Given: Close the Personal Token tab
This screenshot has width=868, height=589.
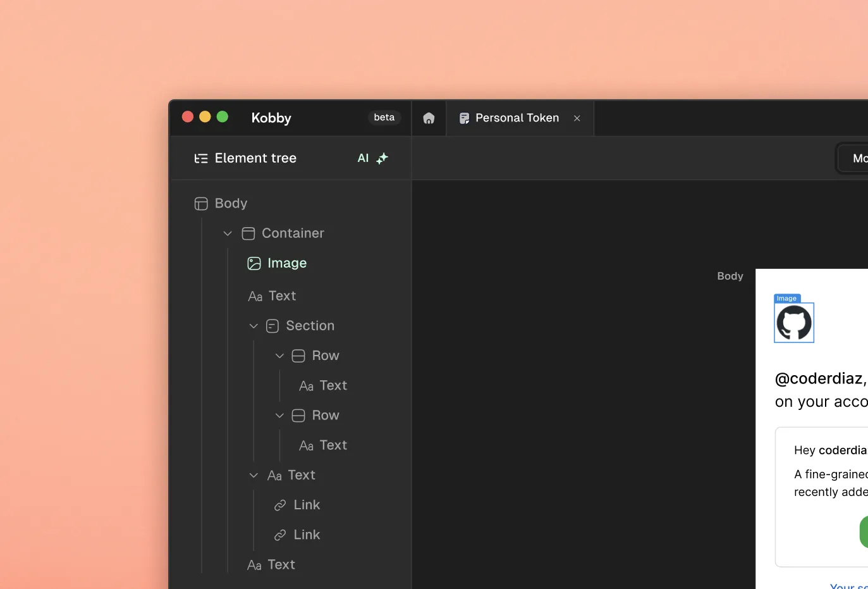Looking at the screenshot, I should (x=577, y=118).
